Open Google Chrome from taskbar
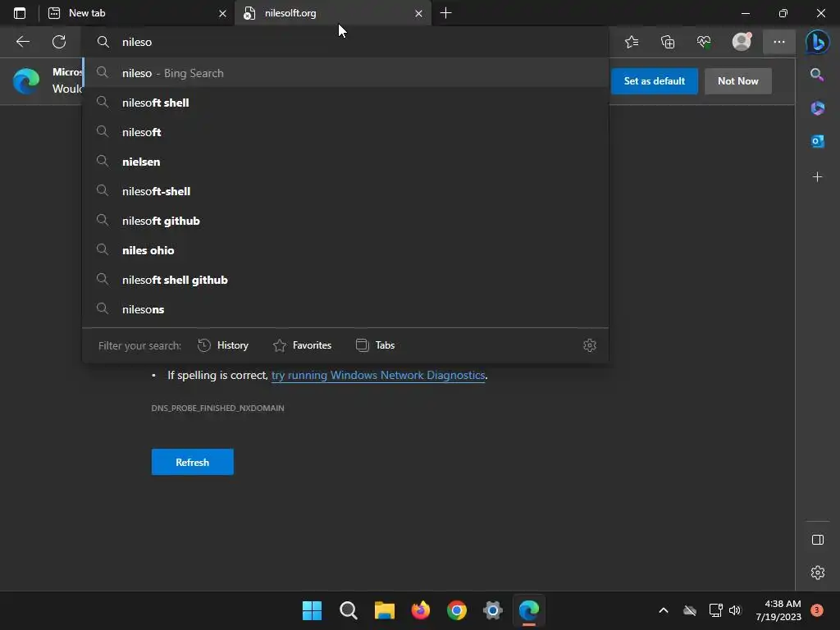 456,610
